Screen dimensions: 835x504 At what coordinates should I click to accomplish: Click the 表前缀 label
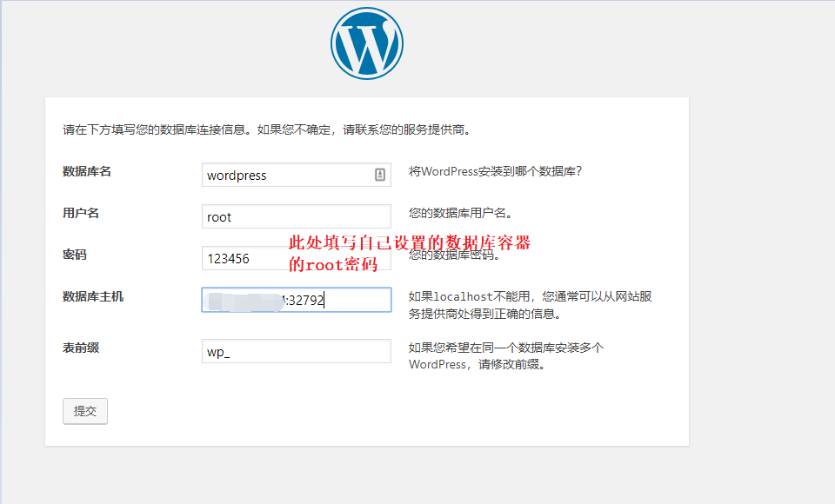coord(81,348)
